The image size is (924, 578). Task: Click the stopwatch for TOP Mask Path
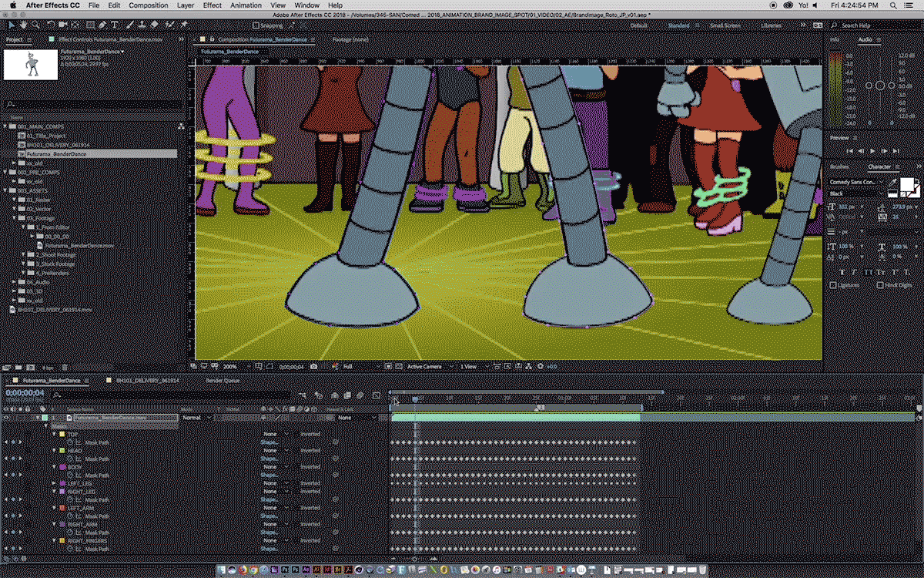click(x=69, y=442)
